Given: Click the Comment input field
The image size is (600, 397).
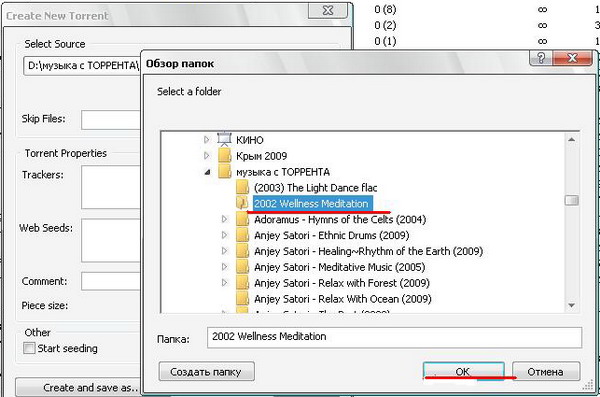Looking at the screenshot, I should tap(111, 281).
